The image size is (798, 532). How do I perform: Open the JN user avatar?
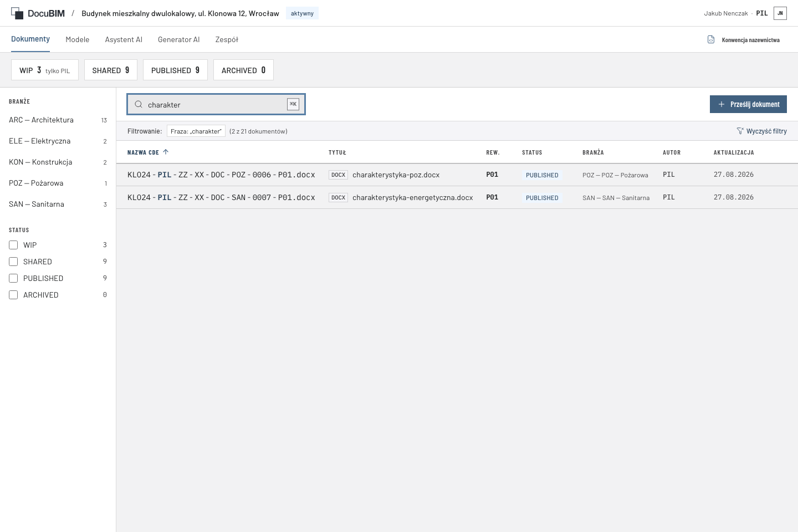[x=780, y=13]
